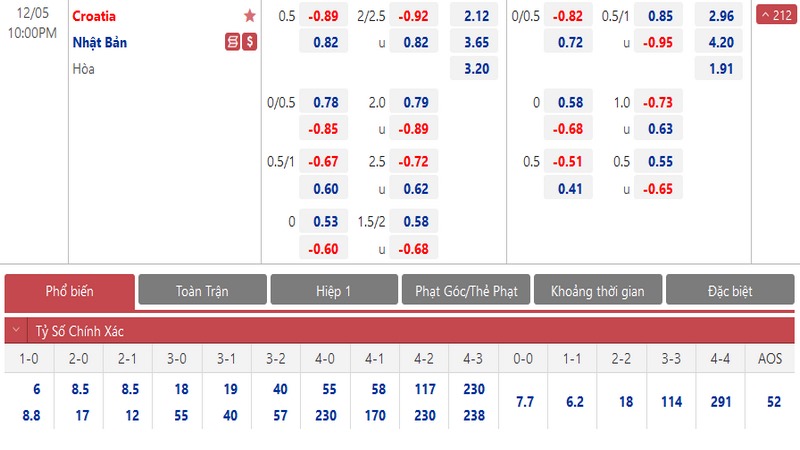Open the Phạt Góc/Thẻ Phạt tab
This screenshot has height=450, width=800.
click(x=466, y=291)
